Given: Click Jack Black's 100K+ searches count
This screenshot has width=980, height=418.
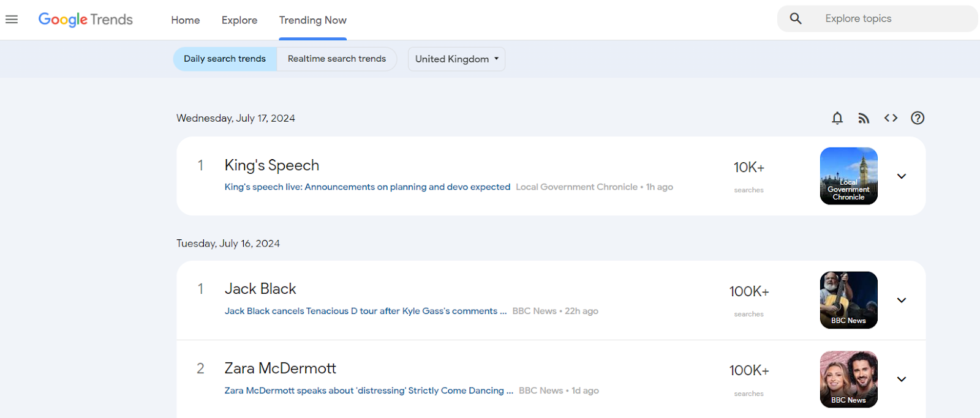Looking at the screenshot, I should pos(749,292).
